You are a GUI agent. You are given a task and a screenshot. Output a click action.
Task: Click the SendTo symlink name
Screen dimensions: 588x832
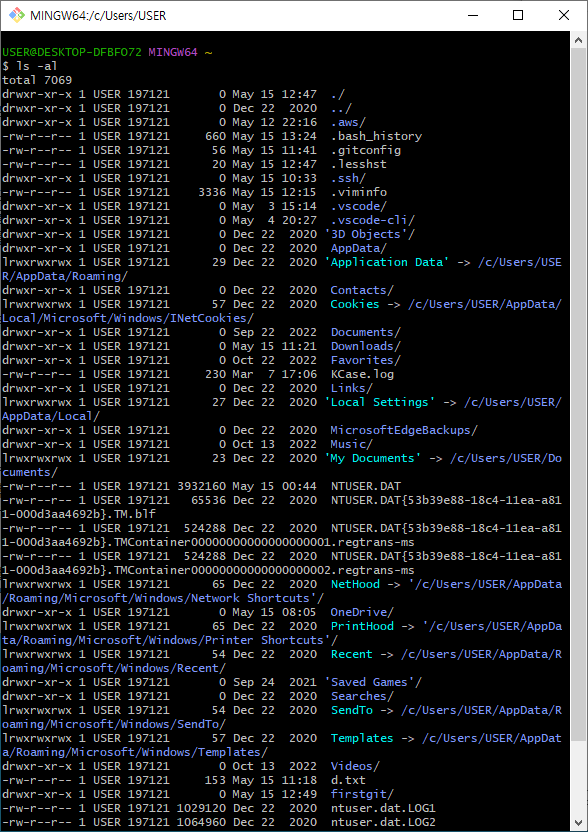[x=351, y=710]
